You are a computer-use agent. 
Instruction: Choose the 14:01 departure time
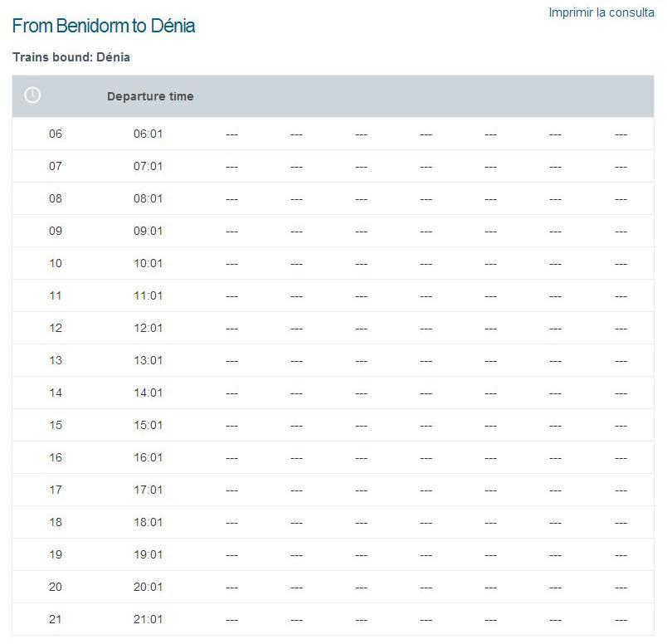click(x=148, y=393)
